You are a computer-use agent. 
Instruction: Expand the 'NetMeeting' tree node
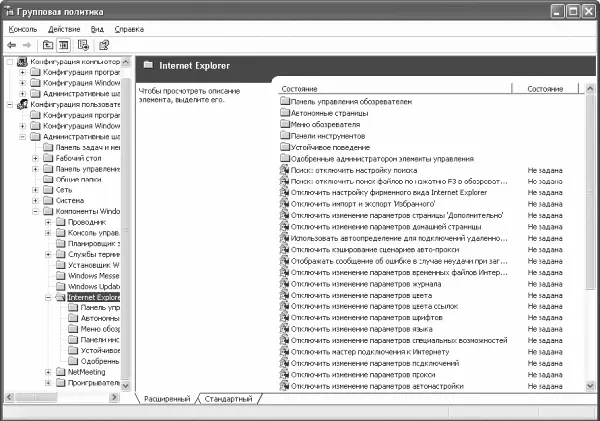click(48, 370)
